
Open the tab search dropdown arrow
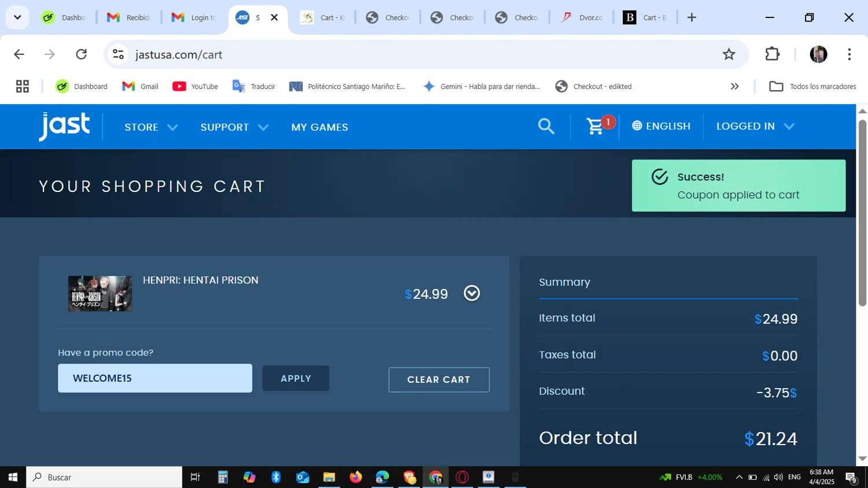coord(17,17)
